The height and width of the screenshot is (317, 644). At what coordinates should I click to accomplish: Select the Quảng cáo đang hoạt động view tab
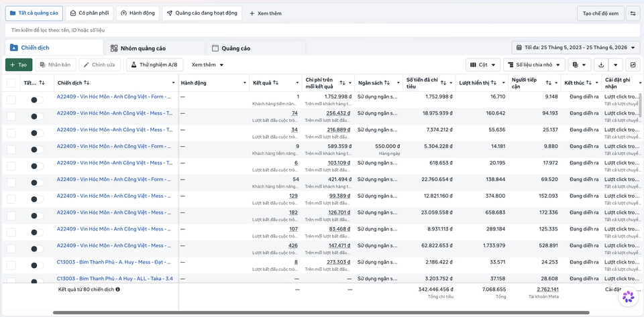202,13
